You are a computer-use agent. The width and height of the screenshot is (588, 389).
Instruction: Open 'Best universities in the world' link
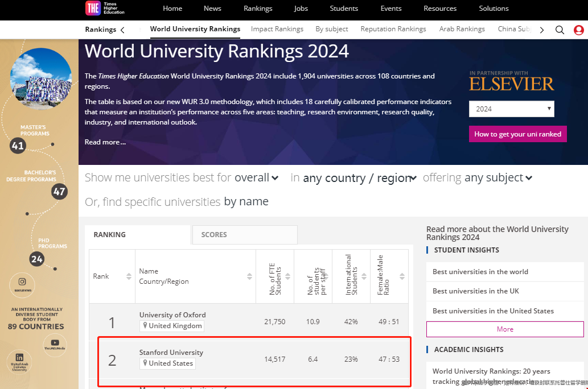pyautogui.click(x=480, y=272)
